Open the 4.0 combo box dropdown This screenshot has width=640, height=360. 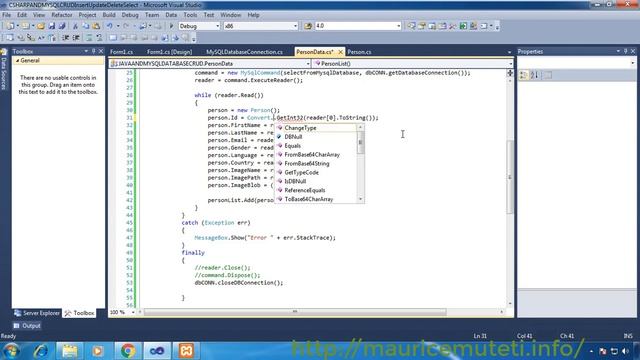tap(398, 26)
